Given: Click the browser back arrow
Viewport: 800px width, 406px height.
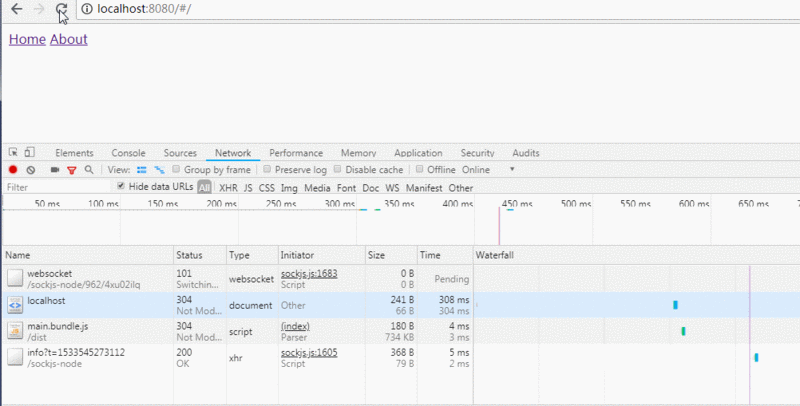Looking at the screenshot, I should (x=17, y=9).
